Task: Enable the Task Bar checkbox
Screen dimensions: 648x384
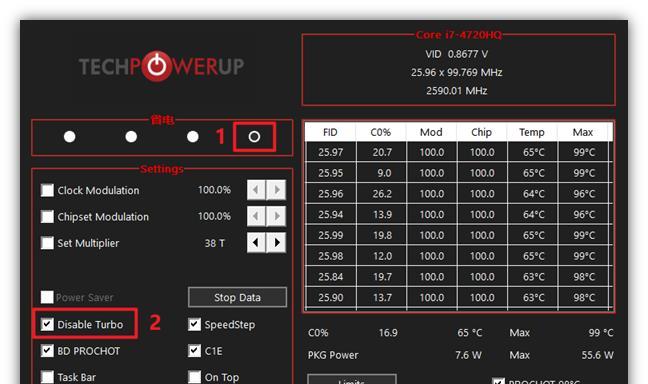Action: point(48,377)
